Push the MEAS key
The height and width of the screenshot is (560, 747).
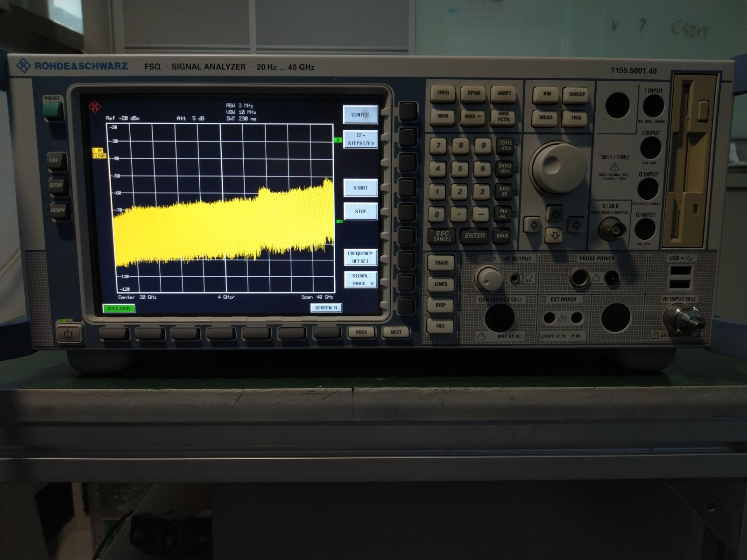point(546,118)
